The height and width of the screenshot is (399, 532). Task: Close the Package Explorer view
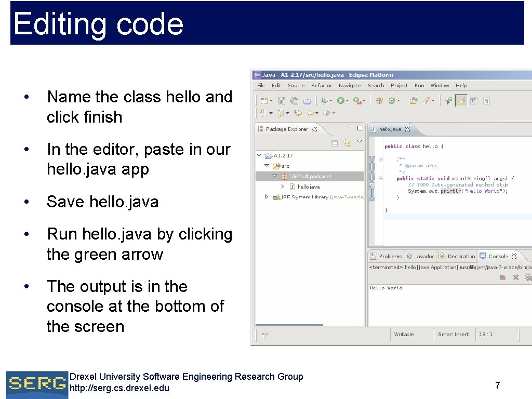coord(314,129)
